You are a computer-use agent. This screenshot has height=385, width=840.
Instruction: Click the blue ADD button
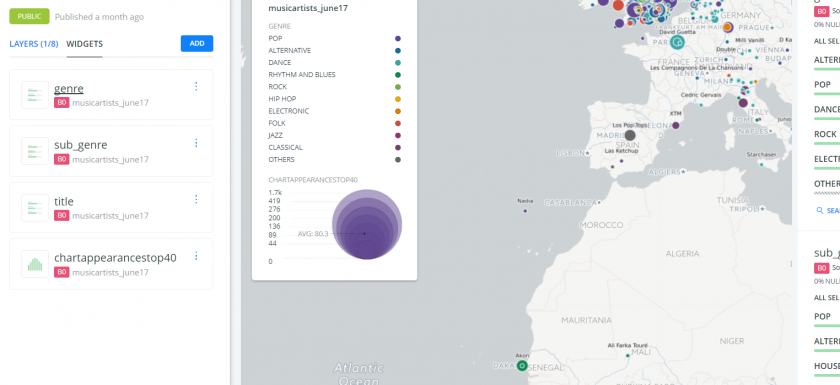tap(197, 43)
